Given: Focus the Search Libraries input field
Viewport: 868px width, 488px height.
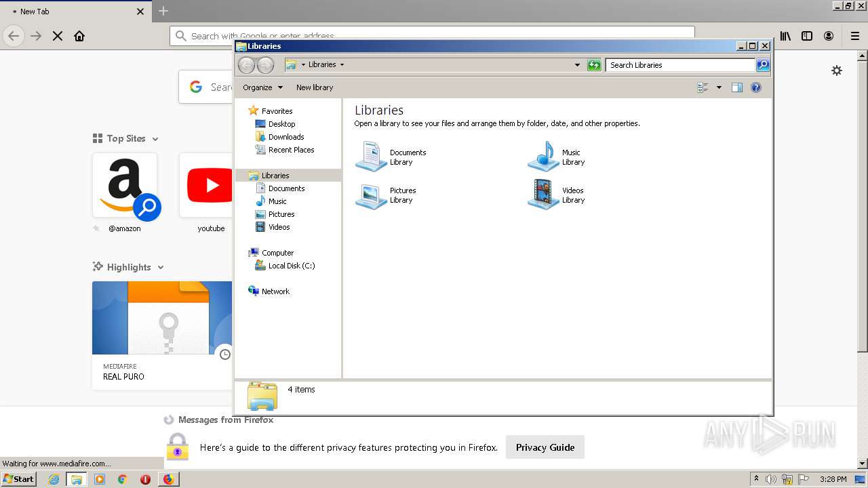Looking at the screenshot, I should (x=680, y=65).
